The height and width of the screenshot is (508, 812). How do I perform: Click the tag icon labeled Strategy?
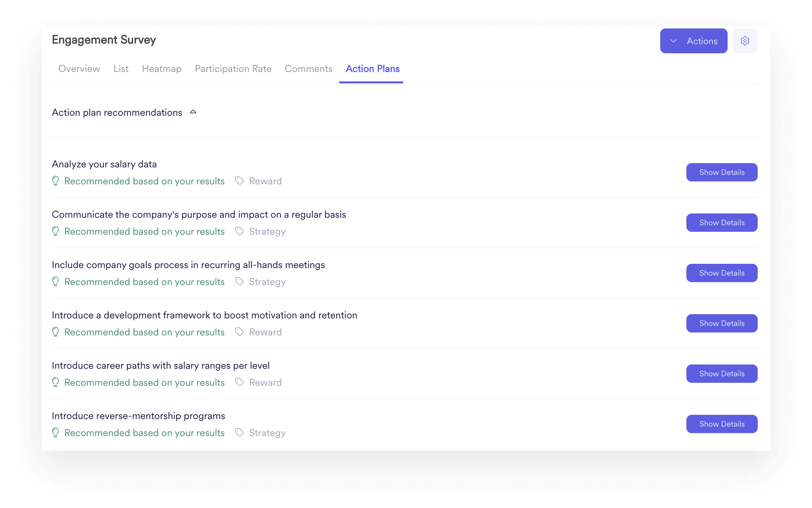(238, 231)
